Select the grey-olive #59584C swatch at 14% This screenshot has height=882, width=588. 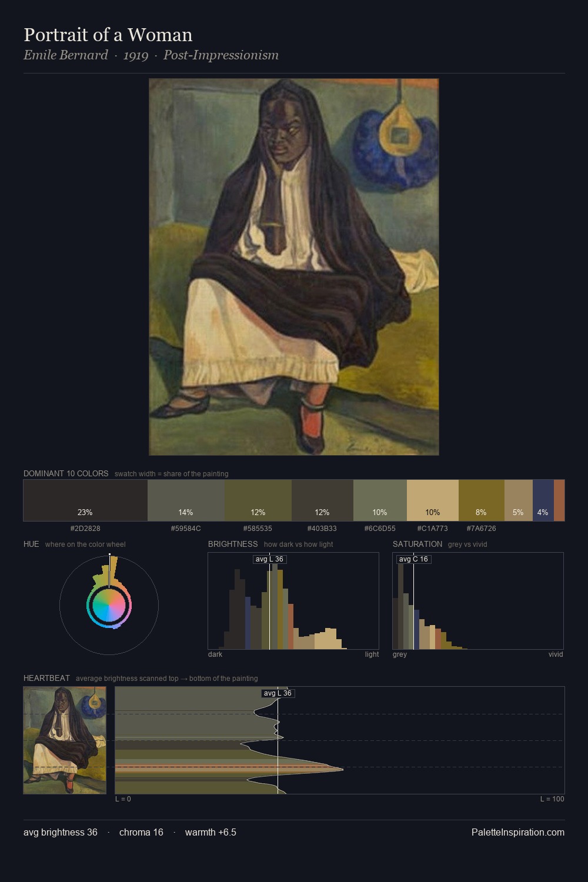pos(186,500)
